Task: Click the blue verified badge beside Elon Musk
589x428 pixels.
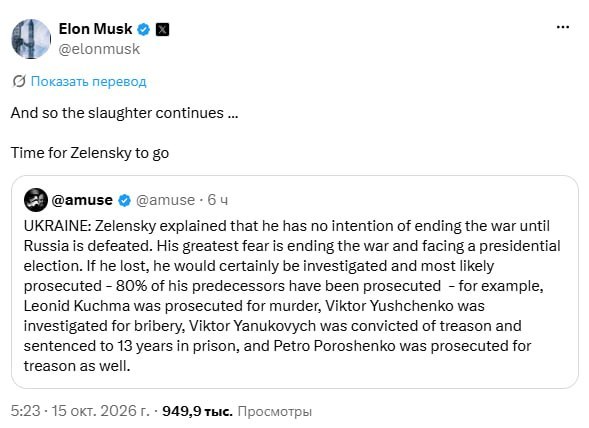Action: [143, 29]
